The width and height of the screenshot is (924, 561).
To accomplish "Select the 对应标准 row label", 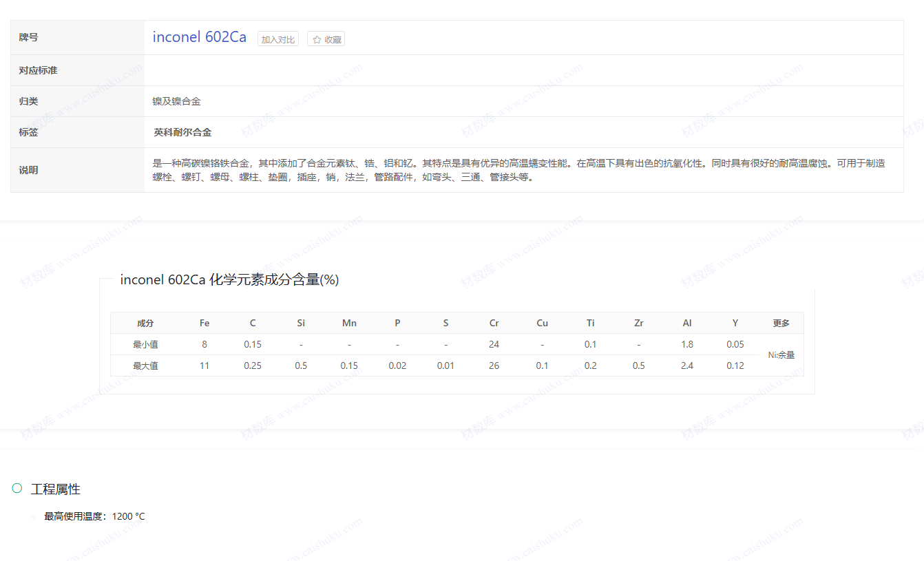I will click(x=39, y=70).
